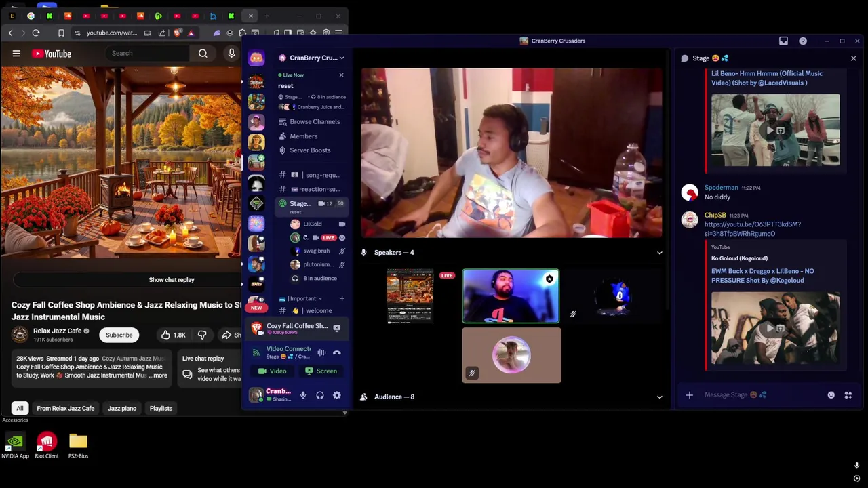Collapse the Speakers — 4 section

[659, 253]
